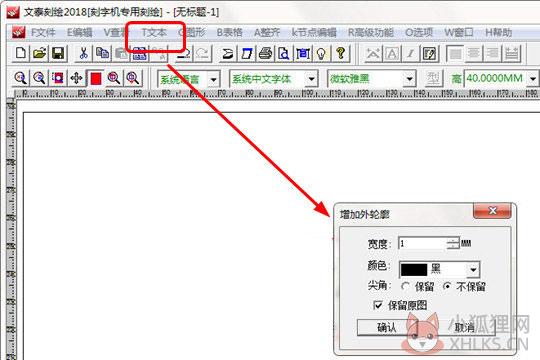Image resolution: width=540 pixels, height=360 pixels.
Task: Open a file with the folder icon
Action: pos(40,53)
